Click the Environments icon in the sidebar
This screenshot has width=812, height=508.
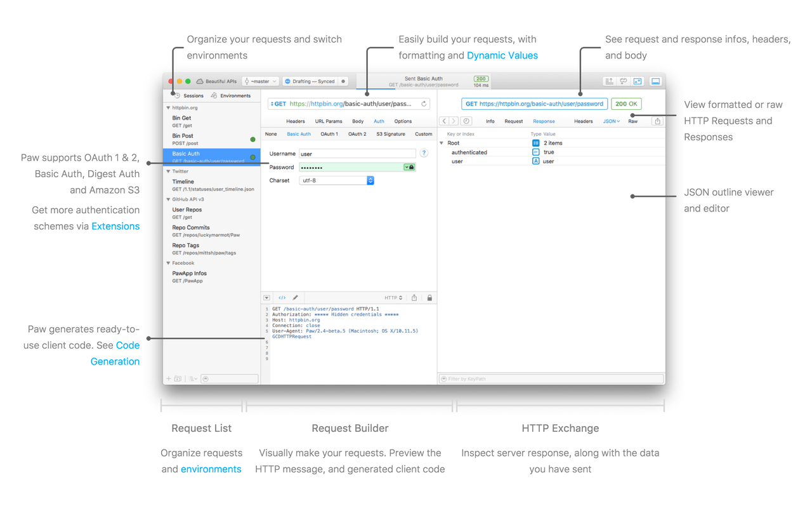pyautogui.click(x=214, y=96)
